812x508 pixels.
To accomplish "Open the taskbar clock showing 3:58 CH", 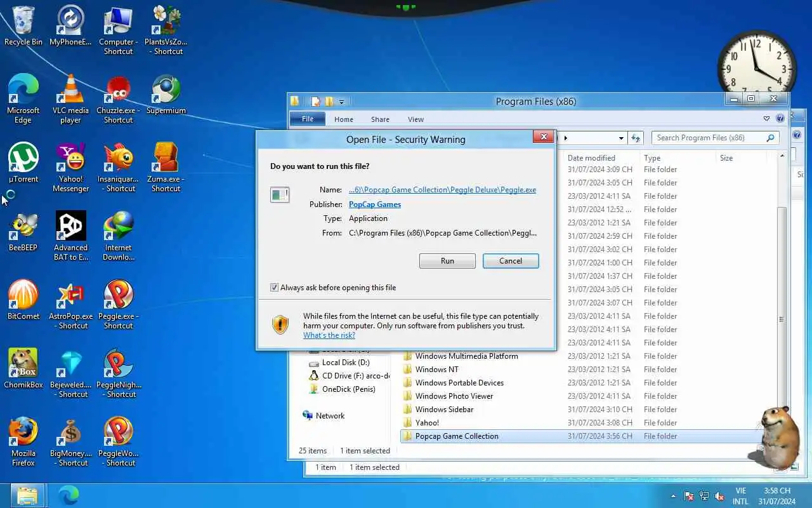I will click(x=776, y=496).
